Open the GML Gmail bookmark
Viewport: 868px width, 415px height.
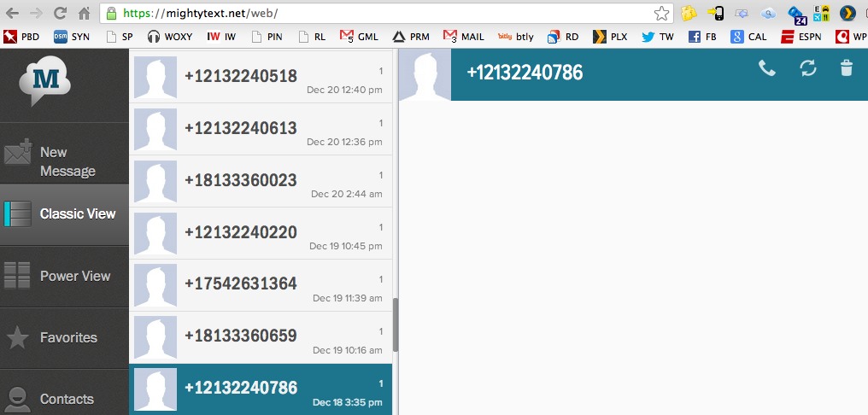click(359, 37)
